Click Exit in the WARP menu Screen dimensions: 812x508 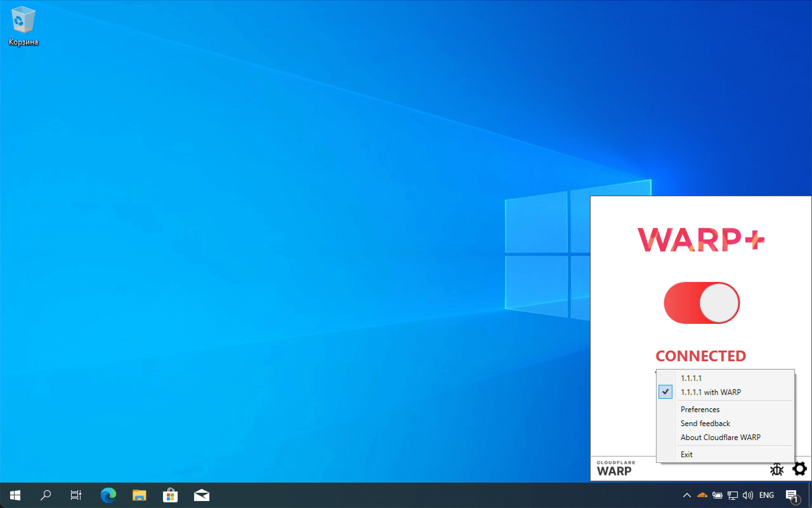pos(725,454)
